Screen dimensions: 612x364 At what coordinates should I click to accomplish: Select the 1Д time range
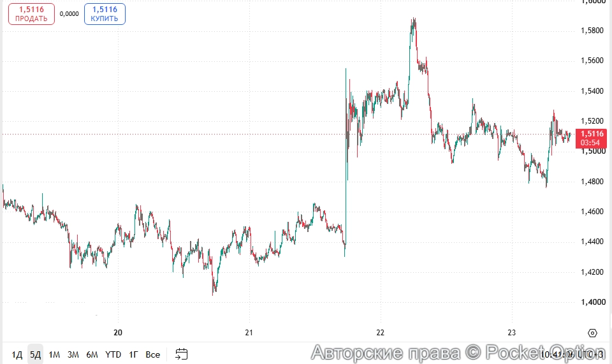click(17, 354)
